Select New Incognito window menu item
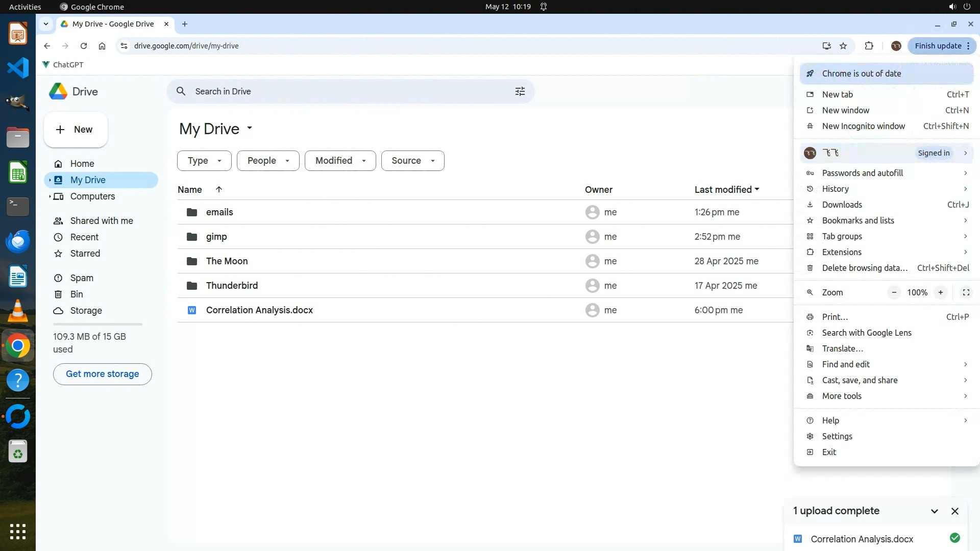The image size is (980, 551). point(863,126)
